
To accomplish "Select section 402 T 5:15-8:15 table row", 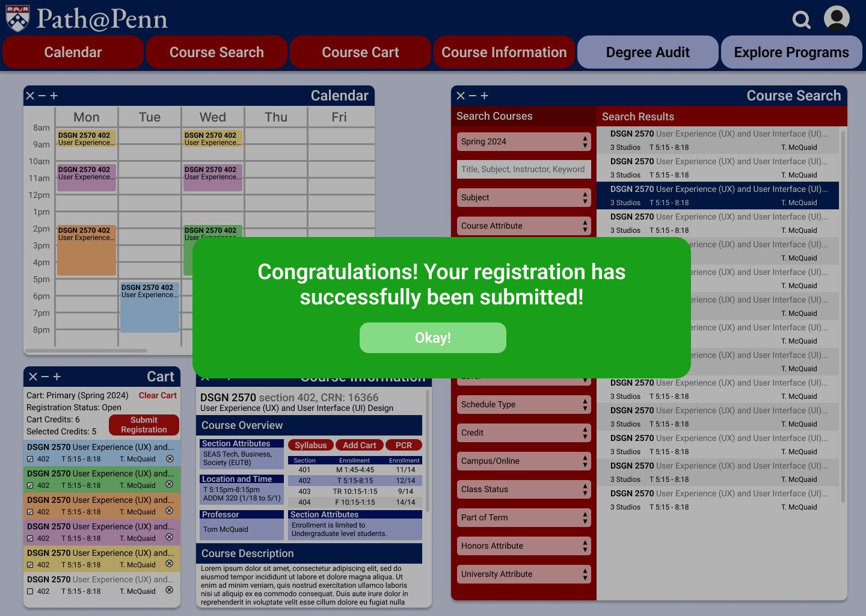I will [x=355, y=481].
